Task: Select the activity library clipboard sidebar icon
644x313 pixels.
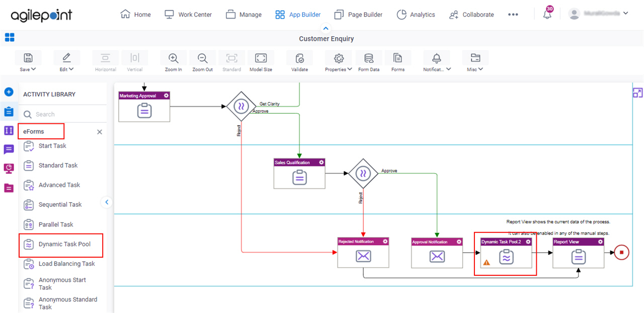Action: (x=9, y=112)
